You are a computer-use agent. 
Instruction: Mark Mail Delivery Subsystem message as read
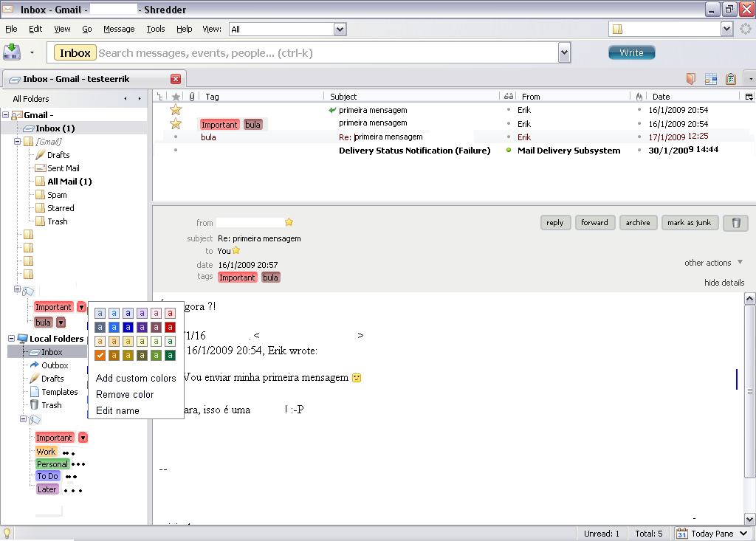click(x=509, y=150)
